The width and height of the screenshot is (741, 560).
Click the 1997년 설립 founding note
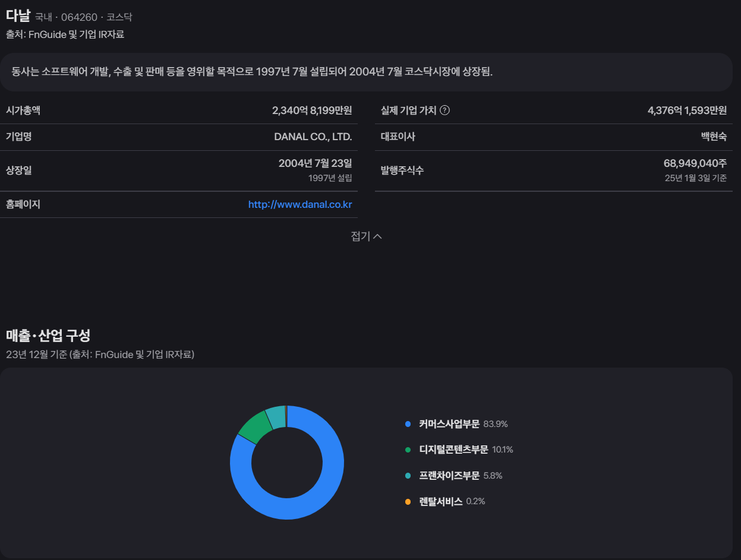330,178
